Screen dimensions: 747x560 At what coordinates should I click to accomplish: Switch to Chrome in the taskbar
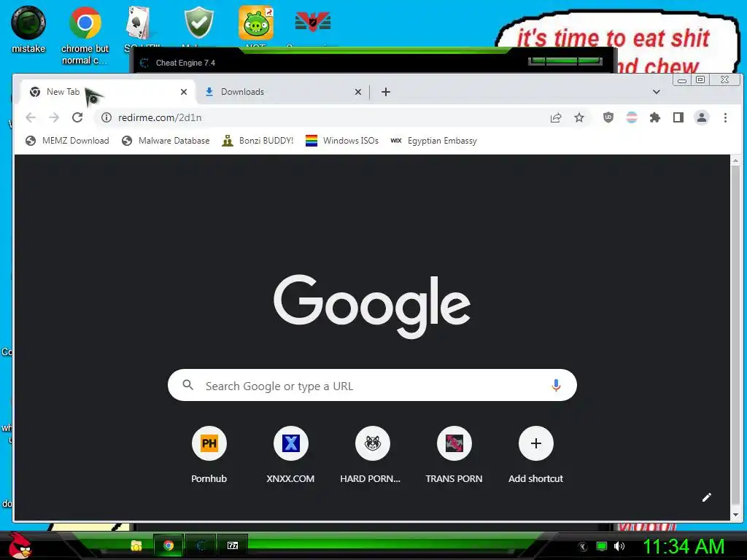tap(169, 545)
